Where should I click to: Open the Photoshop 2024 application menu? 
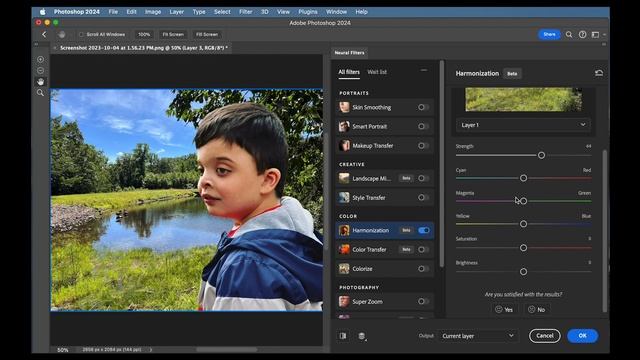(77, 12)
